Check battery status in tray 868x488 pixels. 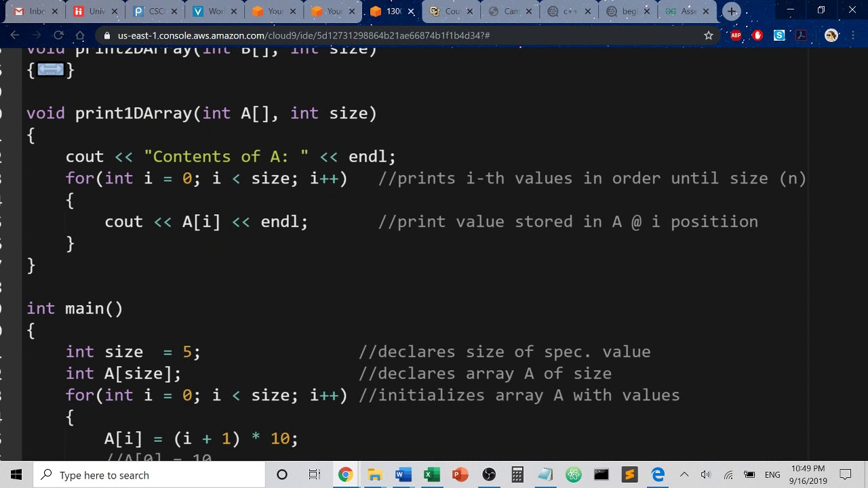coord(750,474)
